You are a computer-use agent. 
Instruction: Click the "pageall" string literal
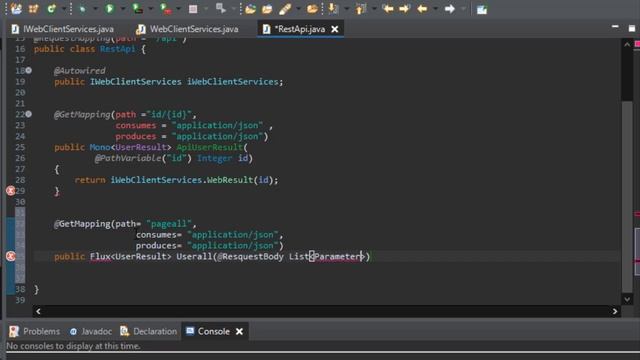point(169,224)
